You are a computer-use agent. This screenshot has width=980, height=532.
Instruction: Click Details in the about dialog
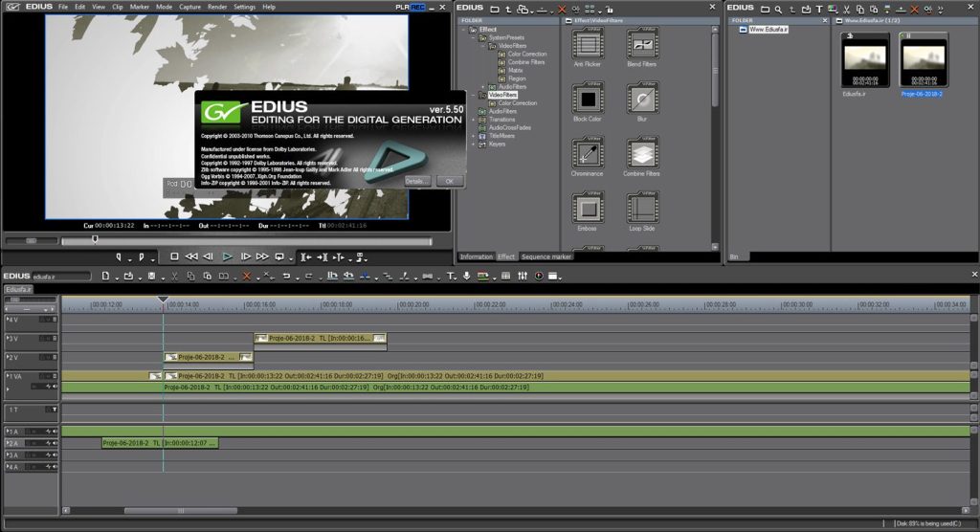pyautogui.click(x=416, y=181)
